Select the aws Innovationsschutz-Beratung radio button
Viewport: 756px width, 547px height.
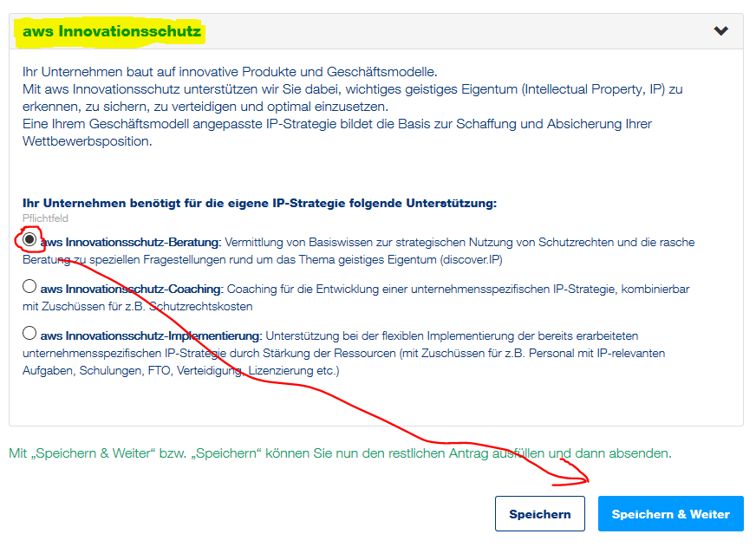click(30, 239)
